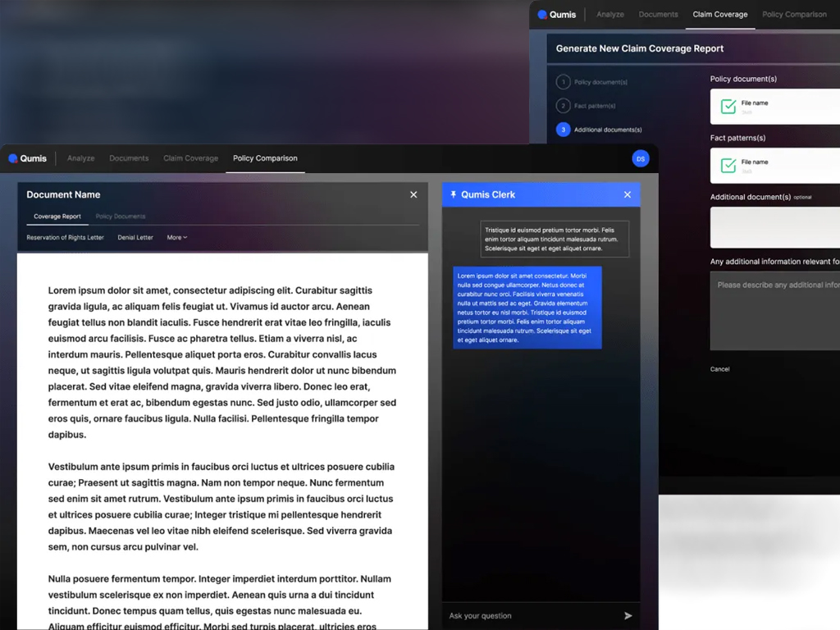Click the Cancel button
This screenshot has height=630, width=840.
click(719, 369)
